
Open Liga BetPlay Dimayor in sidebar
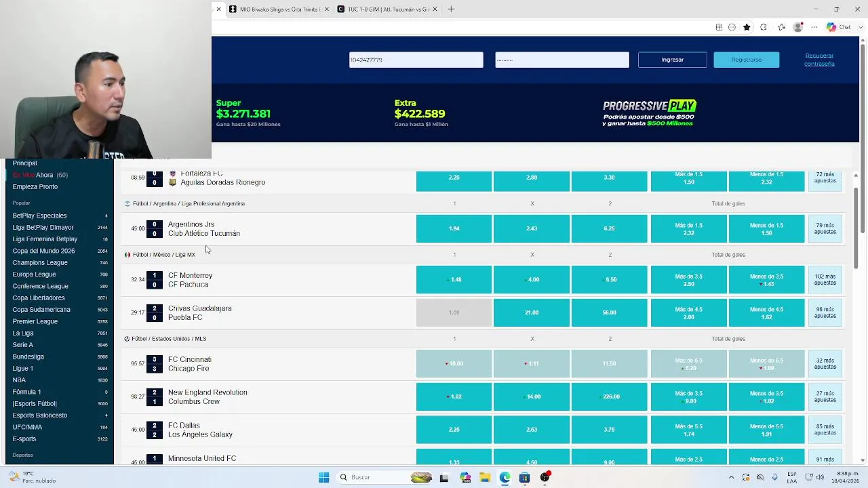pyautogui.click(x=60, y=227)
